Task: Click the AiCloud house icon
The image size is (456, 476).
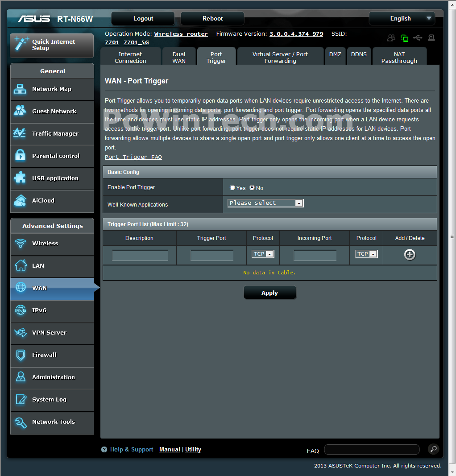Action: click(20, 200)
